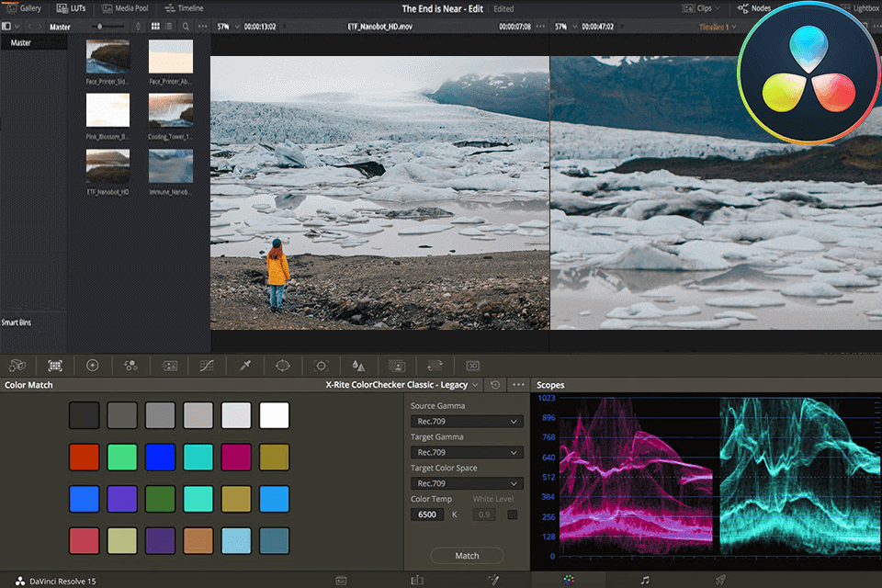Switch media pool to list view
The width and height of the screenshot is (882, 588).
click(x=169, y=27)
